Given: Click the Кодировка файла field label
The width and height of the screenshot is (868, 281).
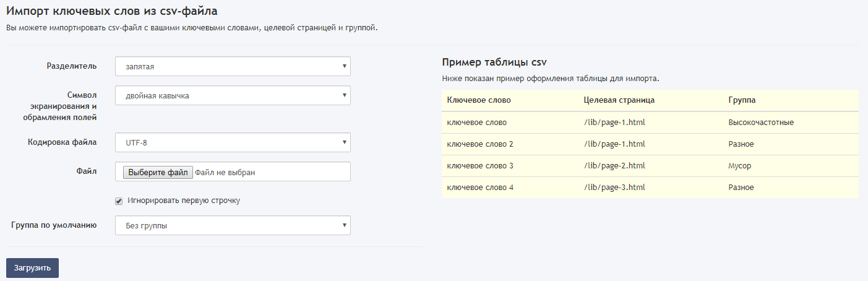Looking at the screenshot, I should pos(62,142).
